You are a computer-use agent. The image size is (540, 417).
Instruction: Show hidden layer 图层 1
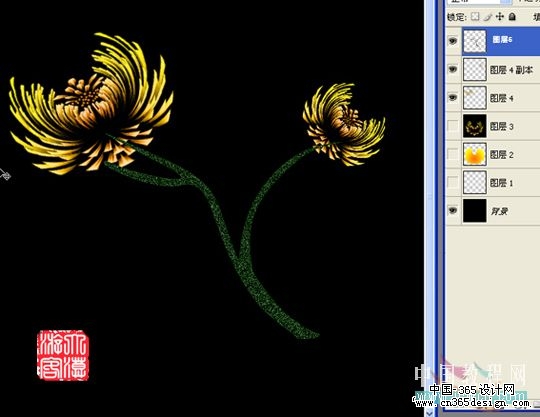click(453, 182)
